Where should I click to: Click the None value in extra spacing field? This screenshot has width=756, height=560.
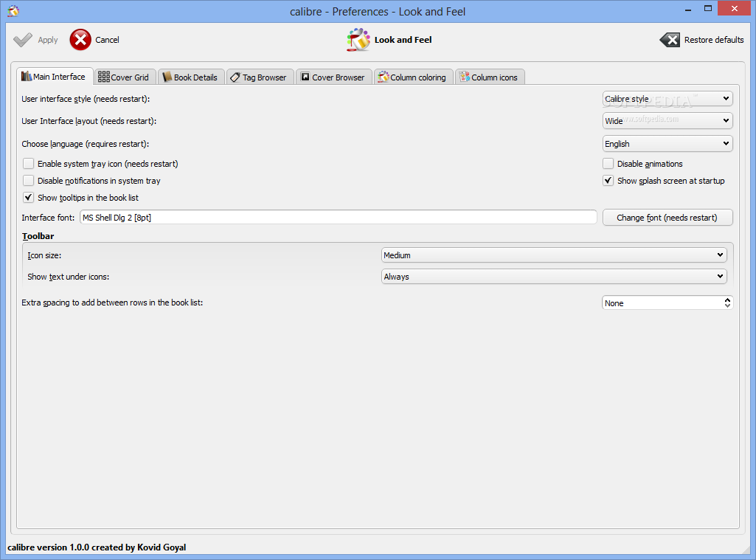coord(614,303)
